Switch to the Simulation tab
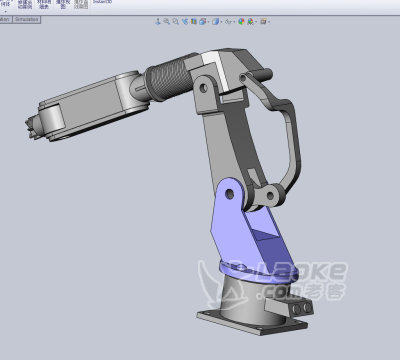 click(27, 19)
